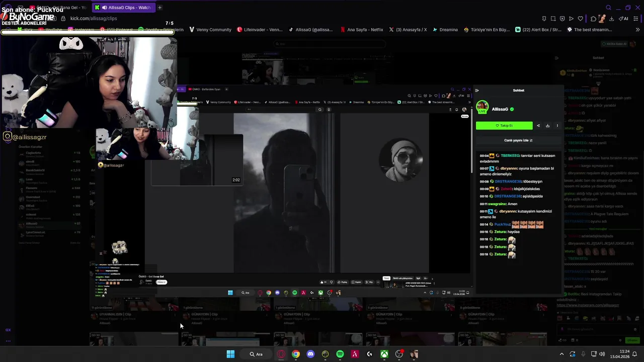Open the Alert Box / Str... bookmark
This screenshot has height=362, width=644.
[x=538, y=30]
